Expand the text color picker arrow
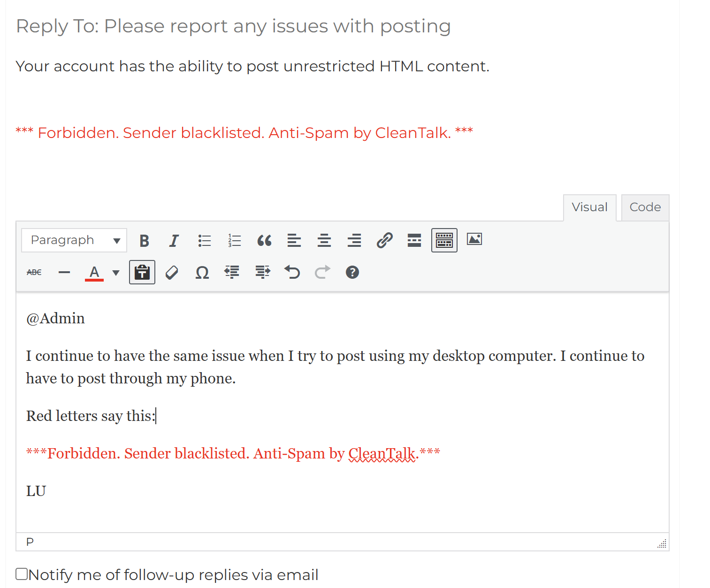This screenshot has width=710, height=588. [116, 273]
